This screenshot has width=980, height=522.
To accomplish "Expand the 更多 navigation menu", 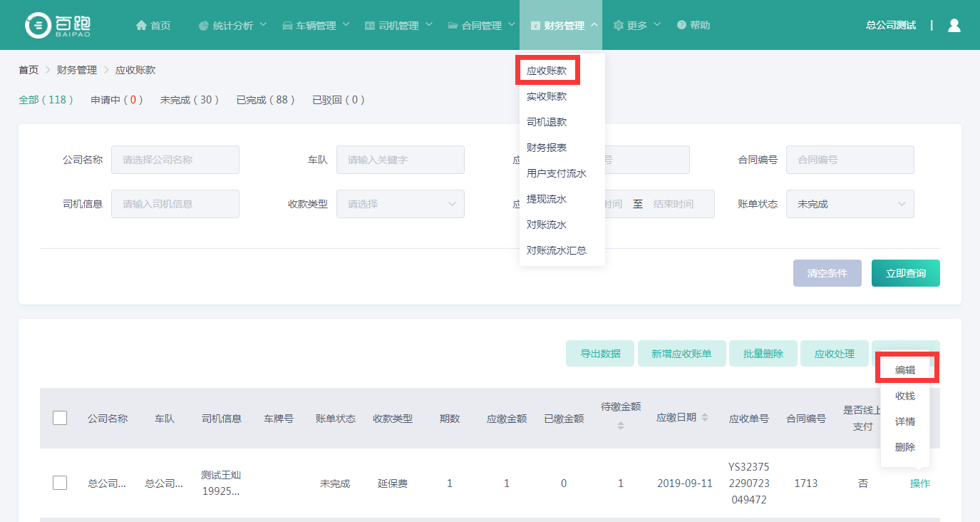I will click(x=637, y=26).
